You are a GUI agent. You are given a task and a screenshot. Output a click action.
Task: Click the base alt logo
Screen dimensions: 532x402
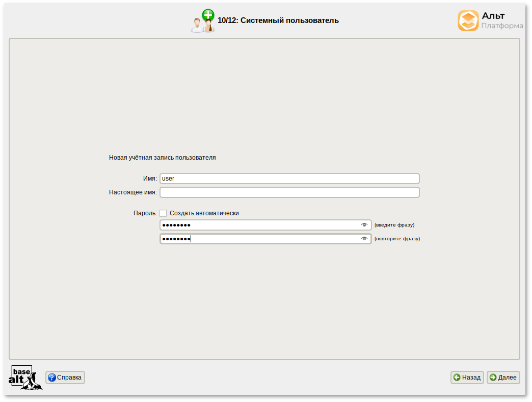(25, 378)
